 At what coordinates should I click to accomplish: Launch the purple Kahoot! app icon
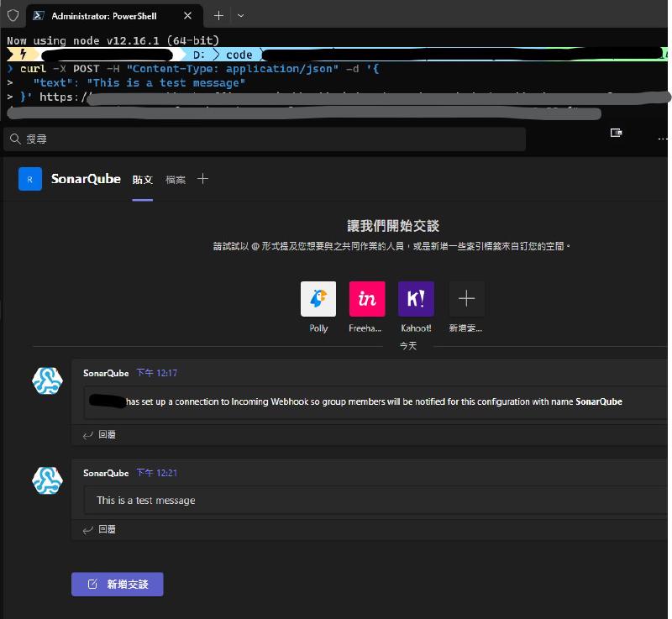(x=416, y=299)
